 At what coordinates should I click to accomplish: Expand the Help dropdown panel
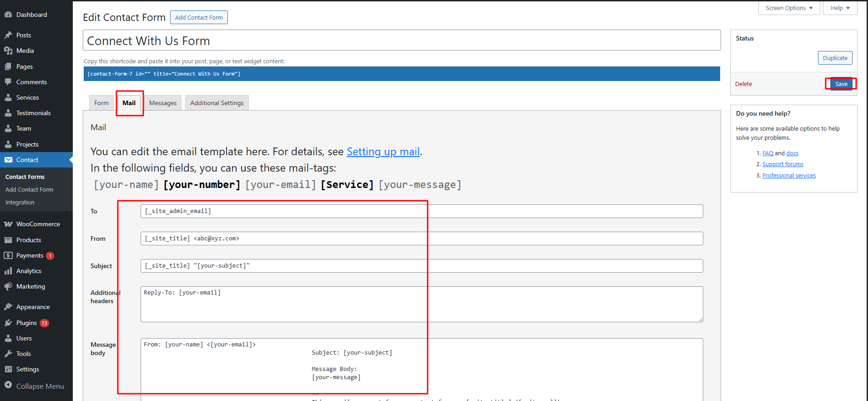(x=840, y=8)
